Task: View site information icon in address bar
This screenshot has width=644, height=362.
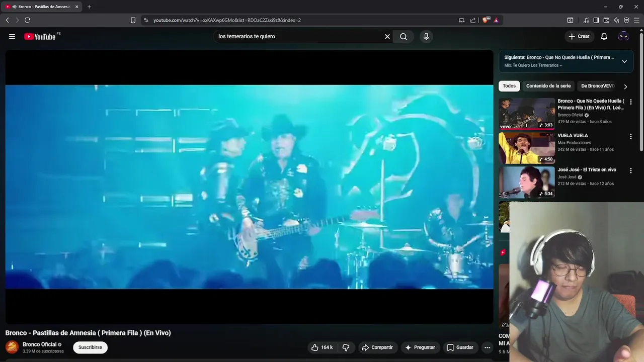Action: click(x=146, y=20)
